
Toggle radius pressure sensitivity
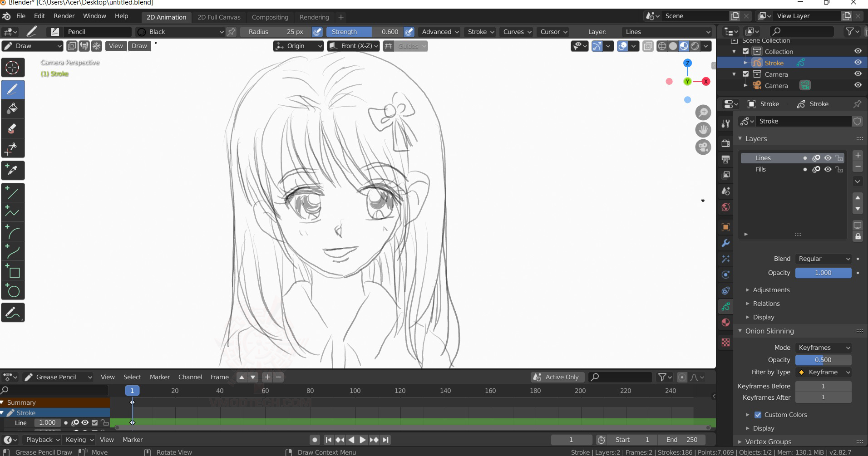click(317, 32)
